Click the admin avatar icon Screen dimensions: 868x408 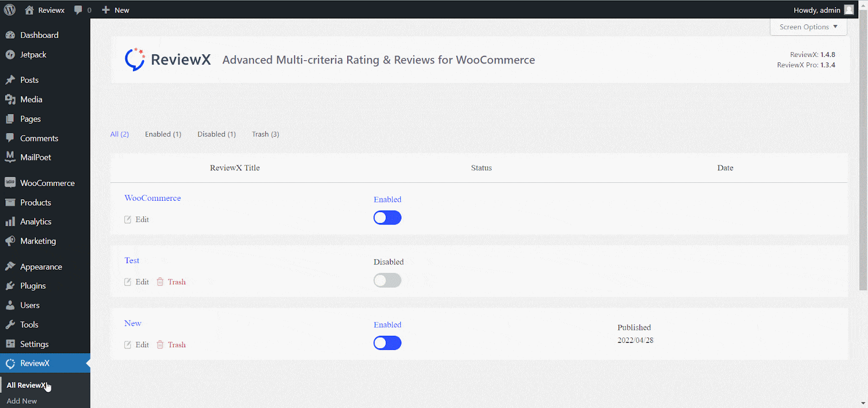point(849,10)
